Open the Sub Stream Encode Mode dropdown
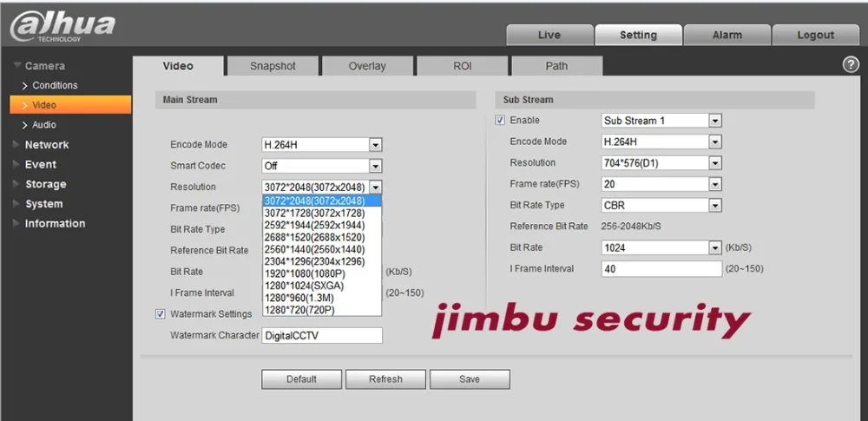 [x=661, y=141]
